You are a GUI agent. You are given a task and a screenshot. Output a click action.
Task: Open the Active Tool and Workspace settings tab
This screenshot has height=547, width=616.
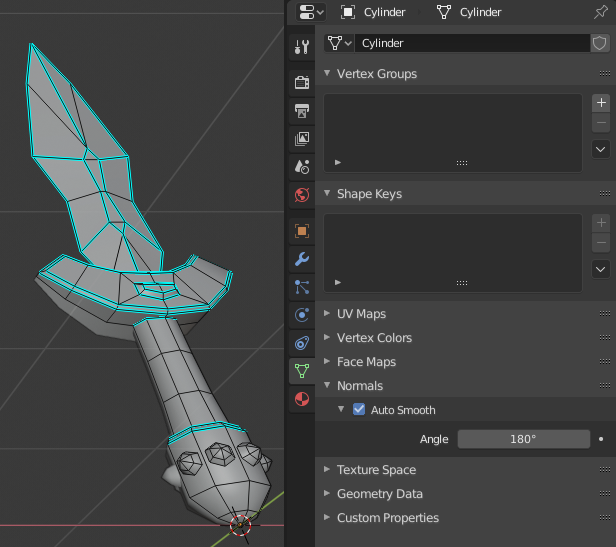(x=302, y=47)
